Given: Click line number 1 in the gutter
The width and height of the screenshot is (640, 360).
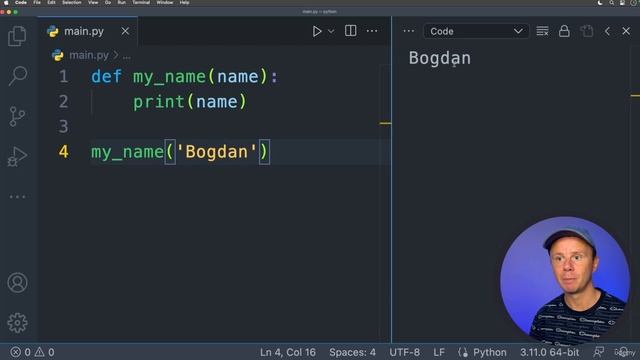Looking at the screenshot, I should 63,77.
